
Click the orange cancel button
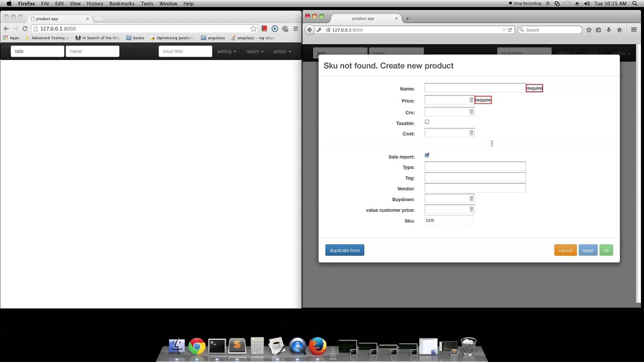[x=566, y=250]
